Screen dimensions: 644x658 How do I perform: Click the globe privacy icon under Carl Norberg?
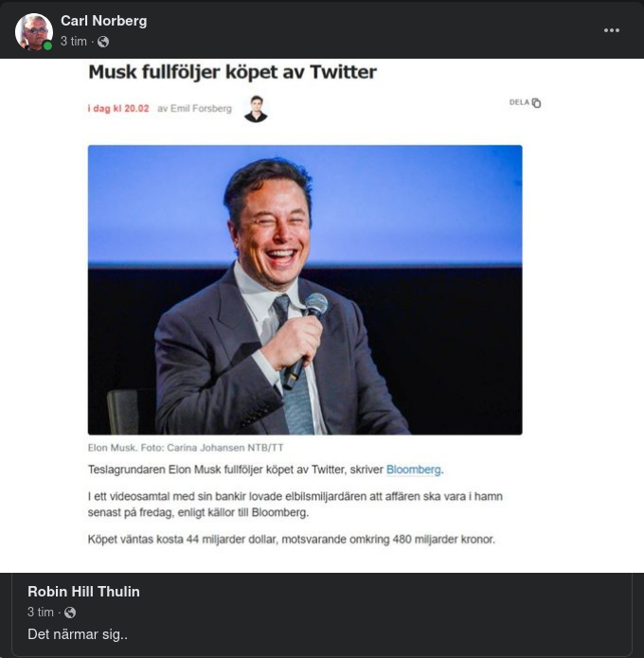pyautogui.click(x=103, y=42)
